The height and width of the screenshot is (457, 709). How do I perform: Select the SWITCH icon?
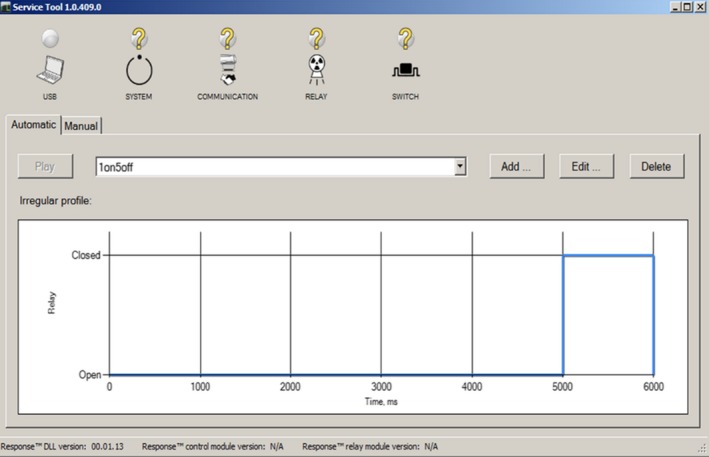click(405, 71)
